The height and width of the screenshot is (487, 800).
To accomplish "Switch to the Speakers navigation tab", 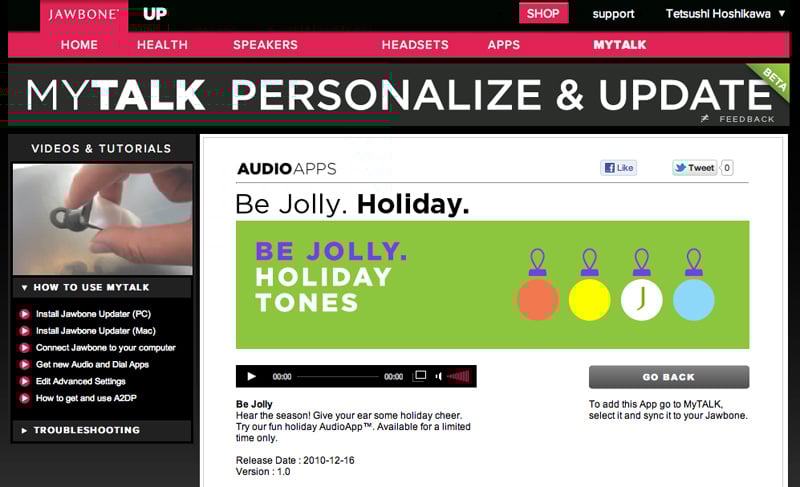I will tap(265, 45).
